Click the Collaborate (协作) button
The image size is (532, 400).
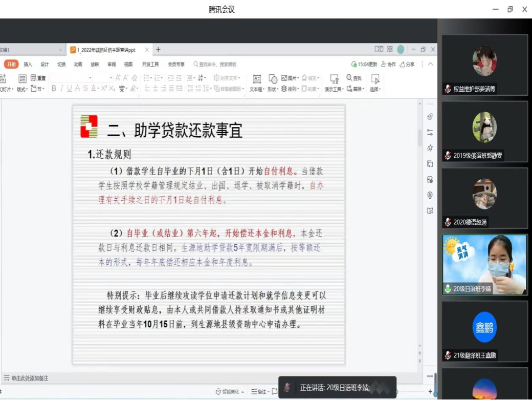click(x=388, y=64)
